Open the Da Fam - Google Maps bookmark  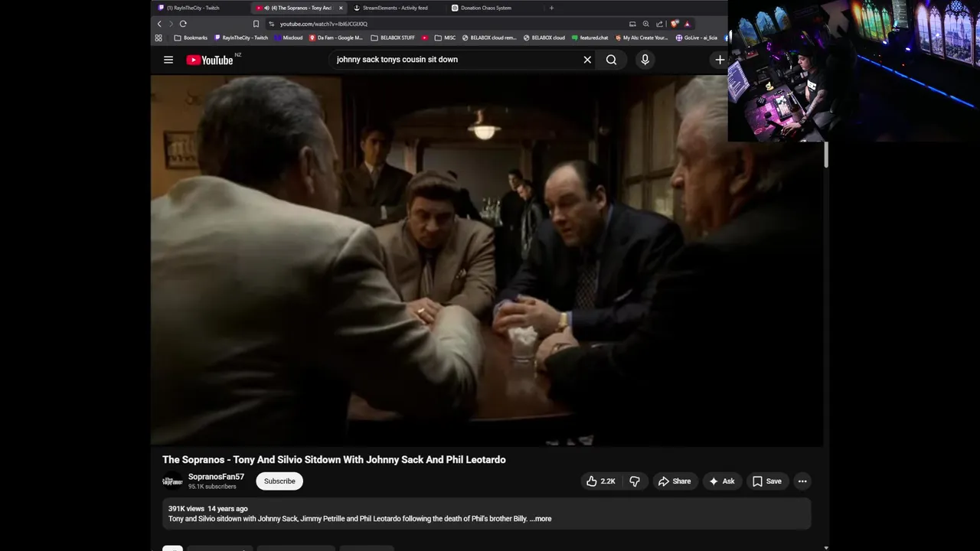point(336,37)
